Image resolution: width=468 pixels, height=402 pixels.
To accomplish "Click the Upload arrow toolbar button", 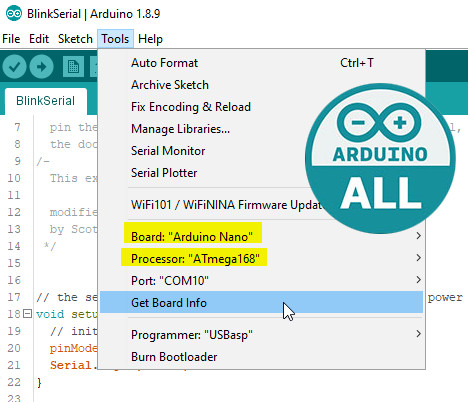I will click(41, 67).
